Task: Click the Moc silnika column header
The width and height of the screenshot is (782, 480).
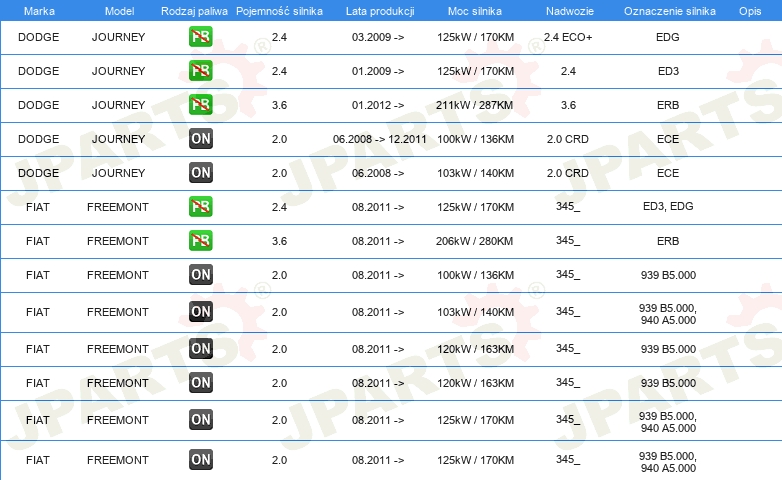Action: point(474,11)
